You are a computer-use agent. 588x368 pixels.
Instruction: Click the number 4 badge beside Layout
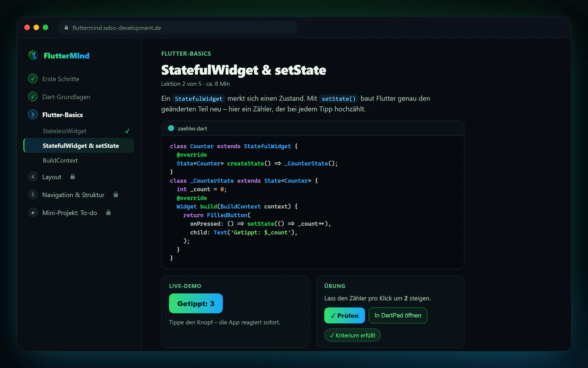click(x=33, y=177)
